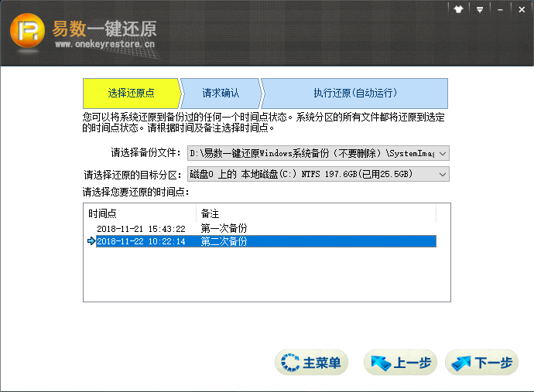The image size is (534, 392).
Task: Expand the target partition dropdown arrow
Action: coord(443,174)
